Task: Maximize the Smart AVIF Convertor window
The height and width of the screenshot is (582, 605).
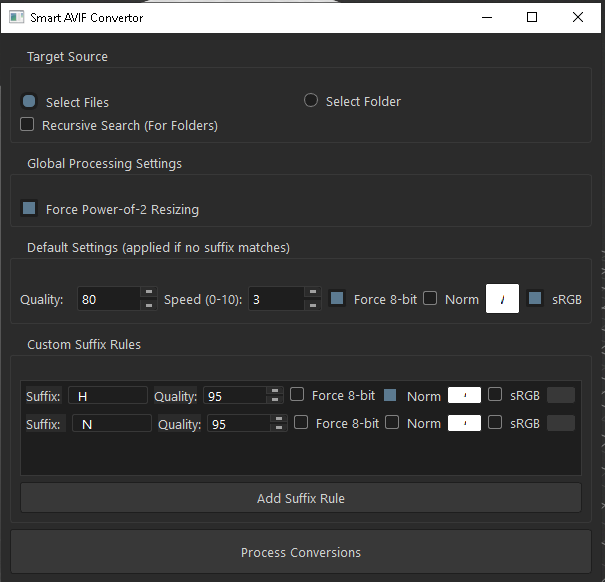Action: pyautogui.click(x=532, y=17)
